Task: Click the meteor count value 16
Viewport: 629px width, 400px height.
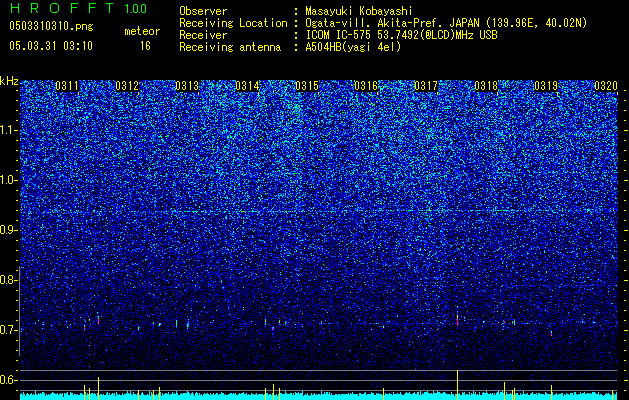Action: [145, 46]
